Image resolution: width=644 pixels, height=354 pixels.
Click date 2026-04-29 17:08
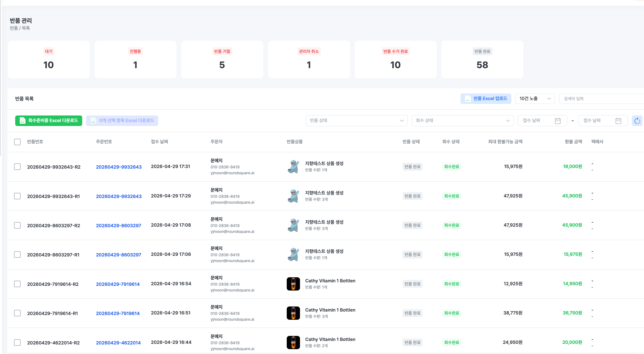point(171,225)
